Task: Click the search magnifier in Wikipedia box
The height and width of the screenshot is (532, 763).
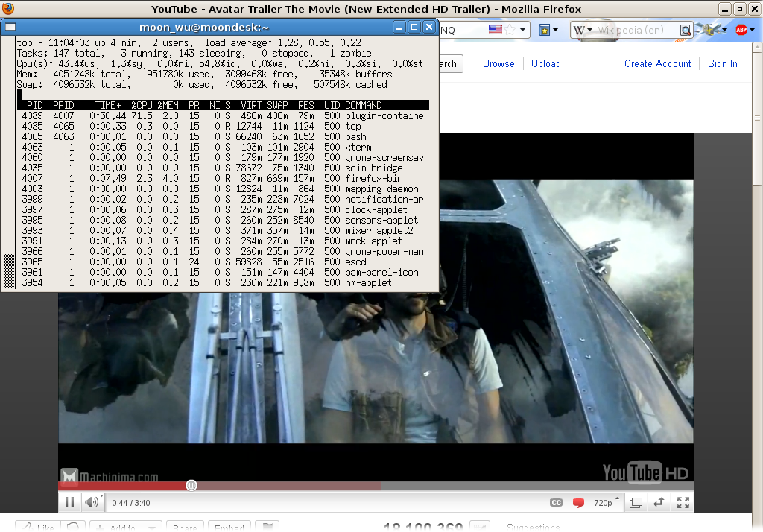Action: tap(686, 31)
